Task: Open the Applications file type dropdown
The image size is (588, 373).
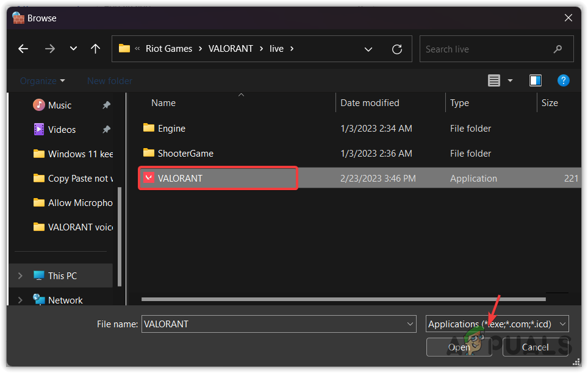Action: (x=562, y=324)
